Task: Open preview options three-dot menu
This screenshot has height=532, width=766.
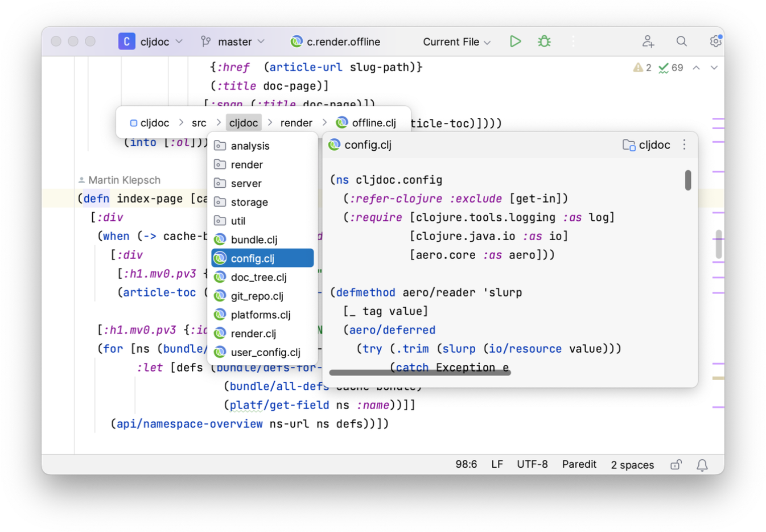Action: pyautogui.click(x=684, y=145)
